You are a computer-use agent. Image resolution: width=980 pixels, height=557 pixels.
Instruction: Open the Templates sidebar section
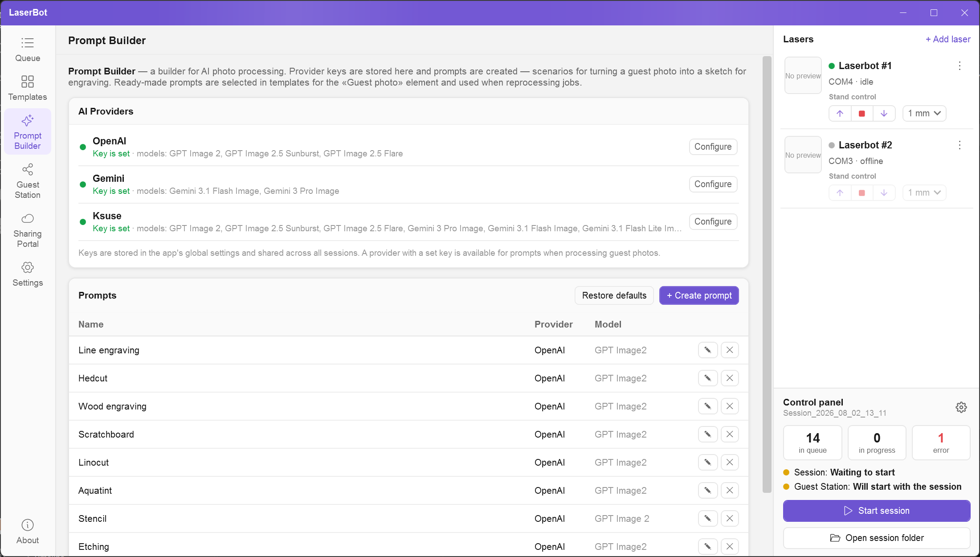28,89
